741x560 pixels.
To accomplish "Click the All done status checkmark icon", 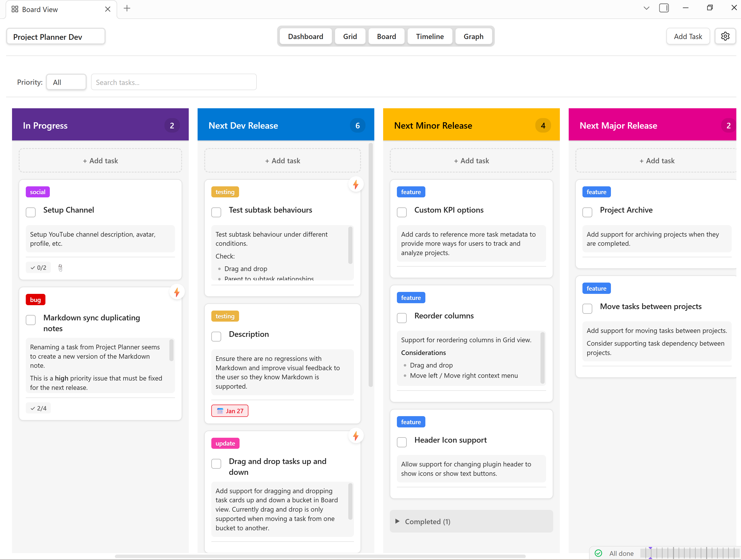I will [598, 553].
